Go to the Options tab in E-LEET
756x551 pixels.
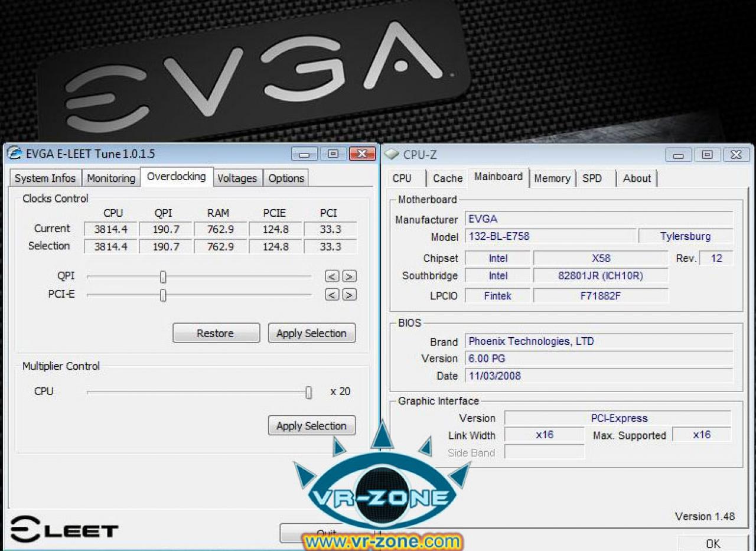(x=286, y=178)
